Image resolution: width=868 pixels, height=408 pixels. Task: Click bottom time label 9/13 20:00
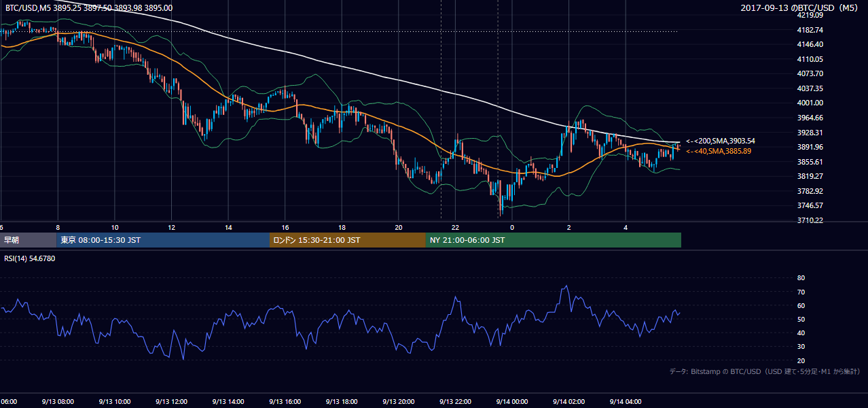[x=399, y=401]
